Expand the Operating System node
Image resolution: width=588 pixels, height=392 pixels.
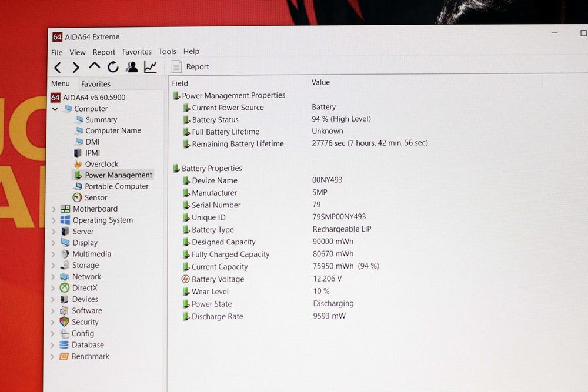point(54,220)
